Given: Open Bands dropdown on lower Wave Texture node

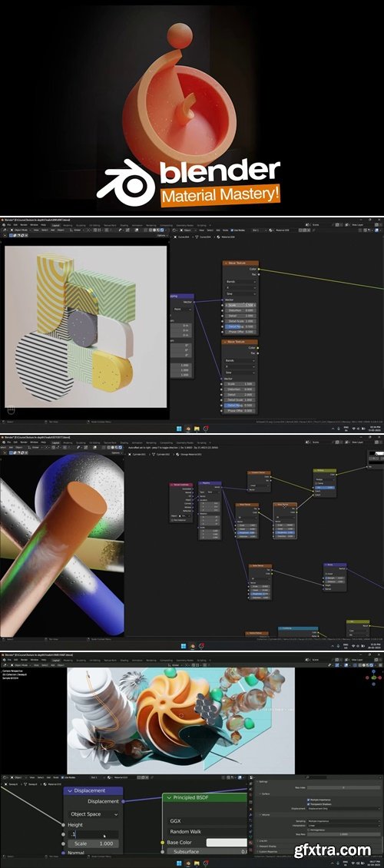Looking at the screenshot, I should coord(240,359).
